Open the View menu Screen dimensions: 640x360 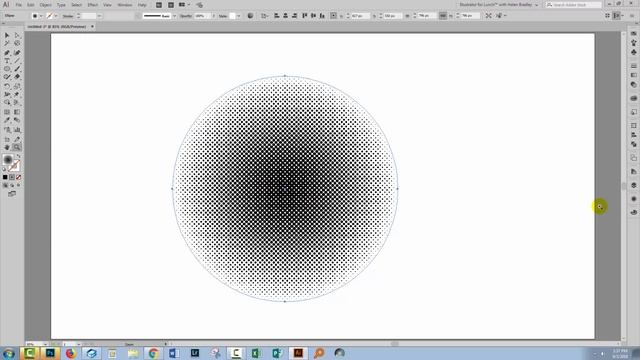click(x=107, y=5)
